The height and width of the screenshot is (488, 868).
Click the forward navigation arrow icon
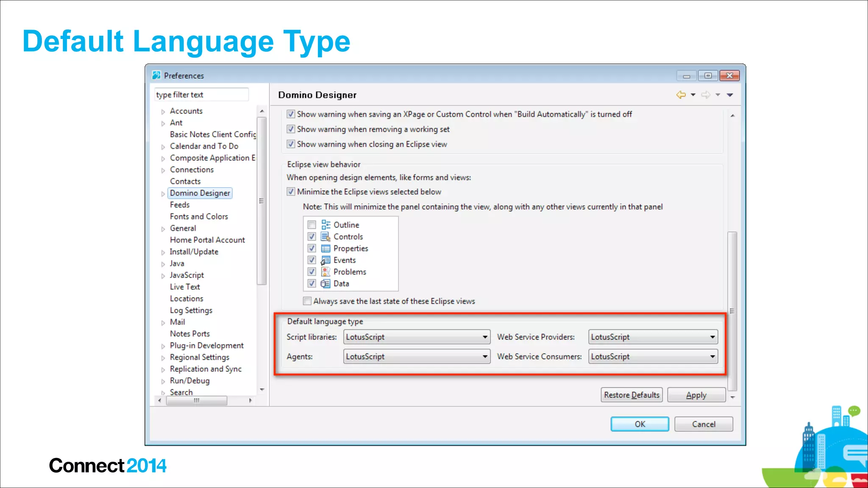pyautogui.click(x=705, y=95)
